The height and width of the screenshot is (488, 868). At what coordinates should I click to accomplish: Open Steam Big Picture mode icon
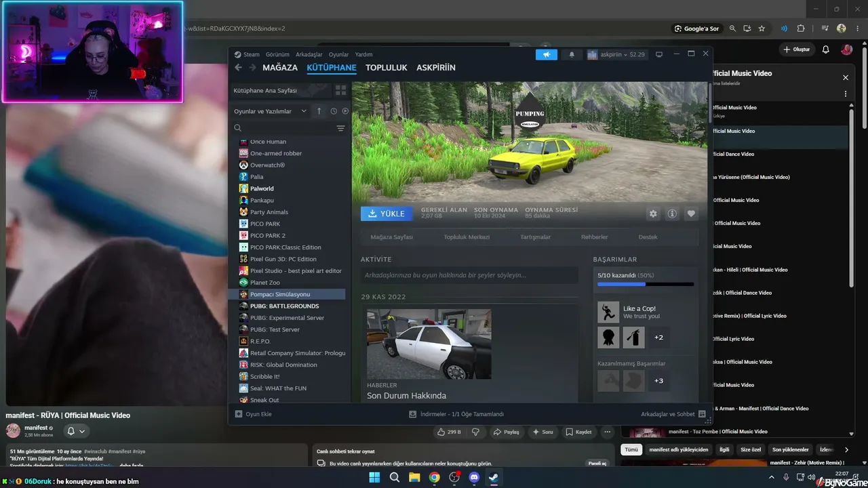pyautogui.click(x=658, y=54)
